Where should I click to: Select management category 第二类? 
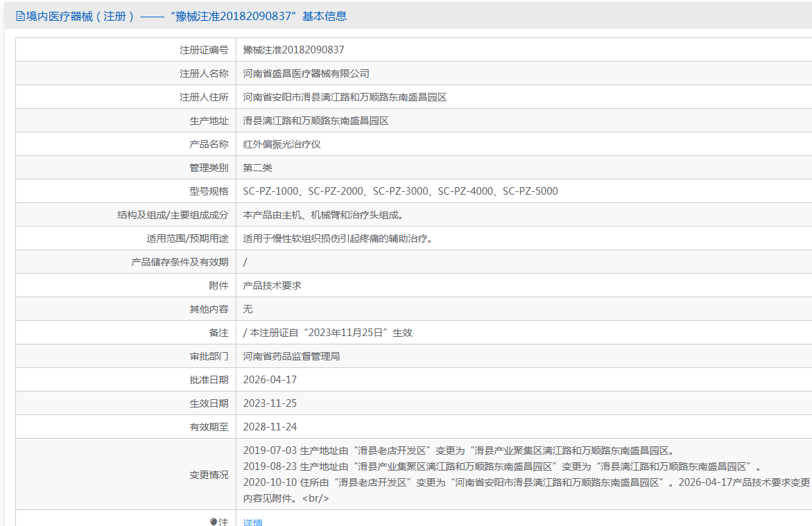pyautogui.click(x=257, y=168)
